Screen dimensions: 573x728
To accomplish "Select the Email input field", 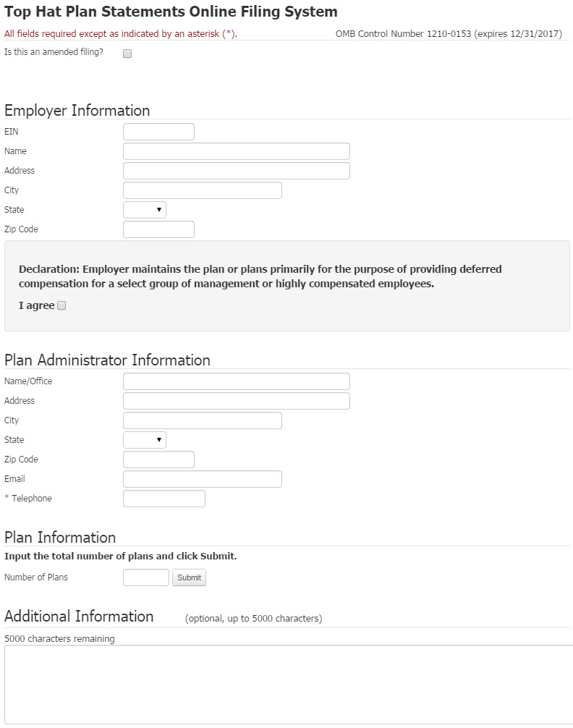I will click(201, 478).
